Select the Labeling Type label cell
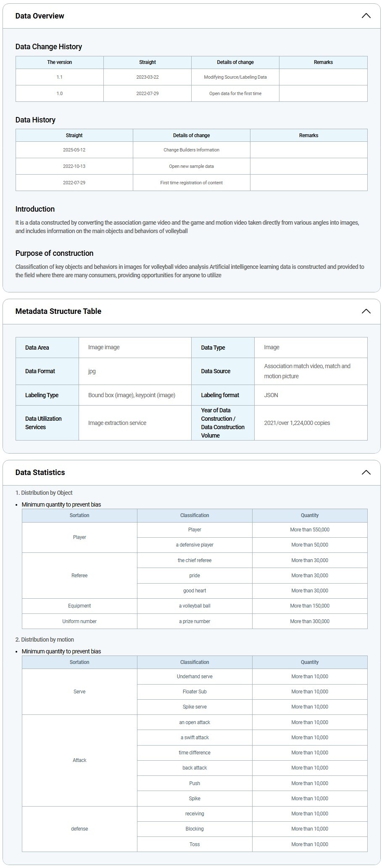 point(42,395)
